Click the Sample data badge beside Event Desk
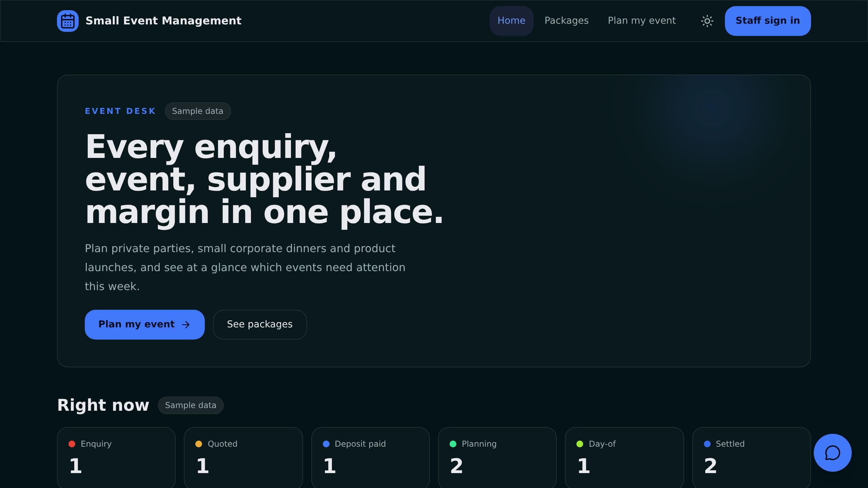 (x=198, y=111)
